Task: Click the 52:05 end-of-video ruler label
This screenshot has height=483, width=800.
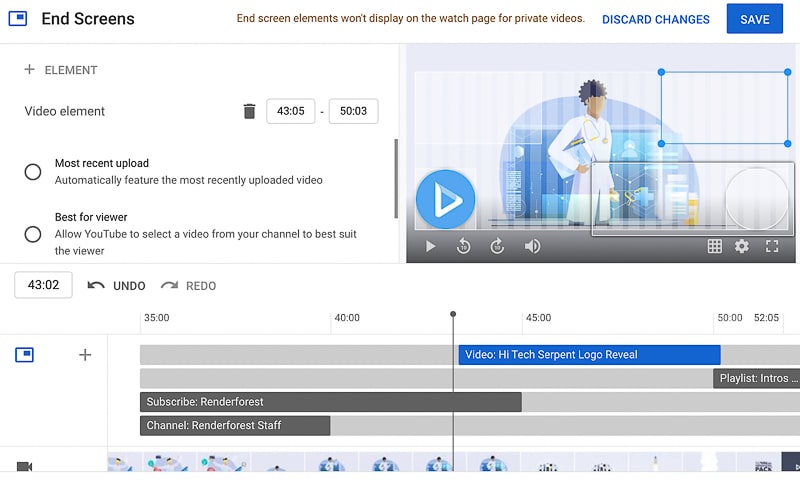Action: 766,318
